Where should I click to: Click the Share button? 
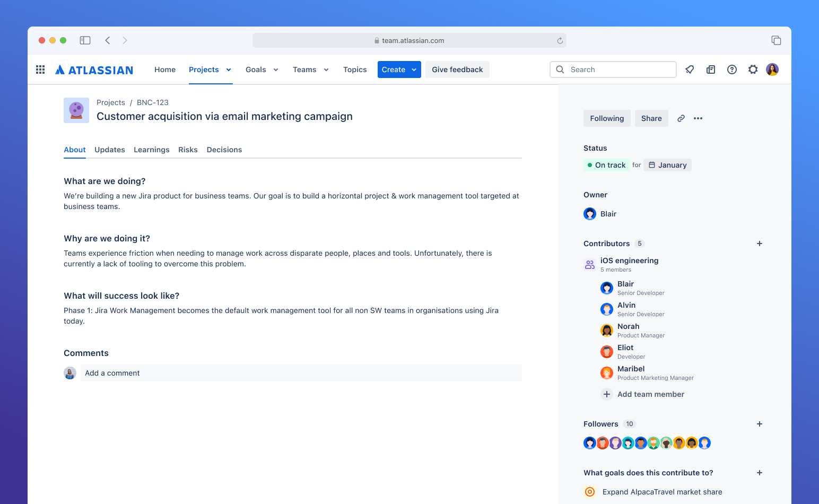click(651, 118)
